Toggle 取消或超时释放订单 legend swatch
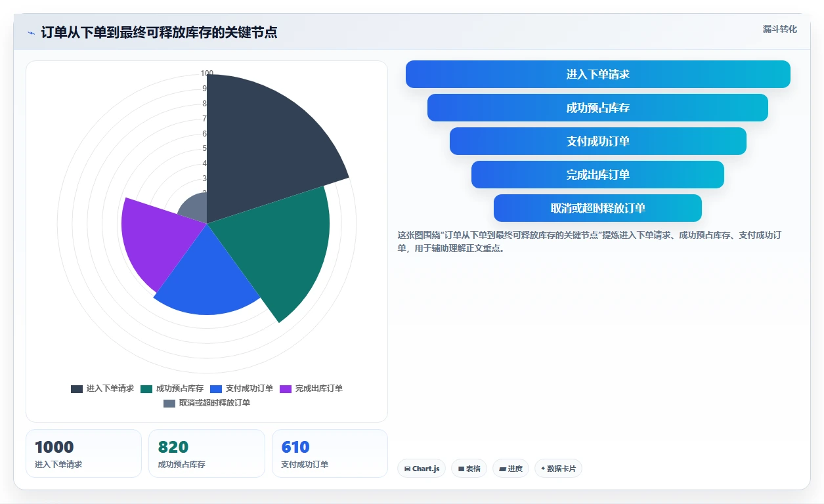The height and width of the screenshot is (504, 824). [169, 403]
